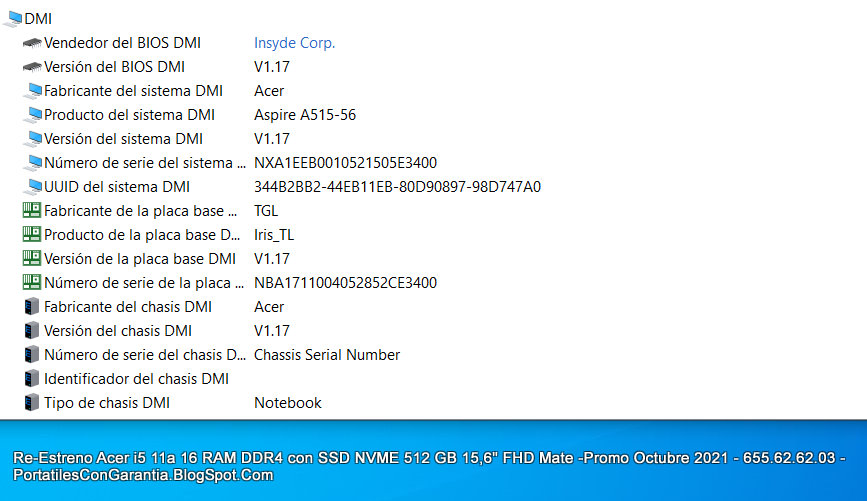Click the board serial NBA1711004052852CE3400 value
This screenshot has height=501, width=867.
(x=345, y=283)
